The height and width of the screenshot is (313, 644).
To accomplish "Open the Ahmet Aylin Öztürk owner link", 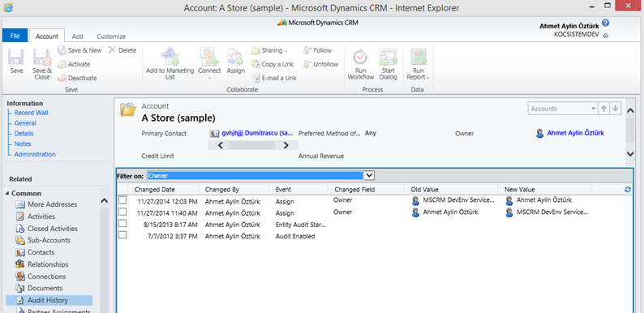I will [575, 133].
